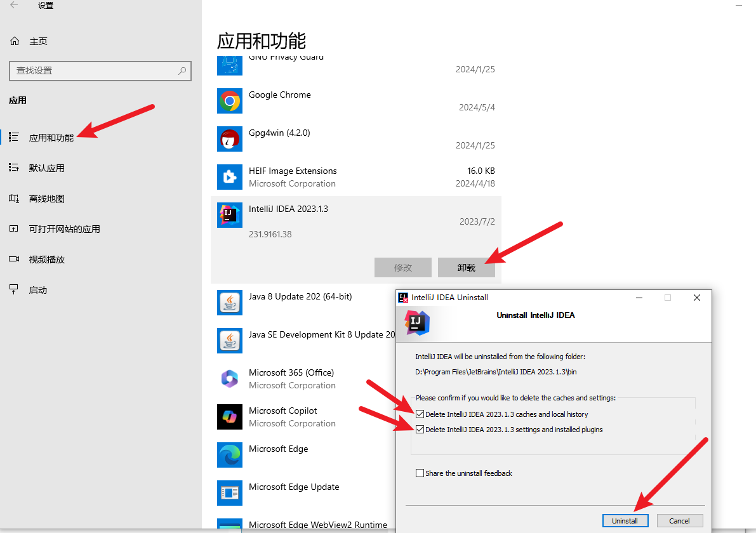Viewport: 756px width, 533px height.
Task: Toggle Delete caches and local history checkbox
Action: (420, 414)
